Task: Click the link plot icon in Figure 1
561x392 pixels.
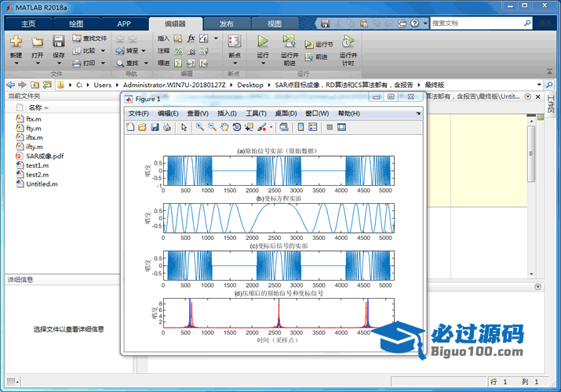Action: tap(284, 127)
